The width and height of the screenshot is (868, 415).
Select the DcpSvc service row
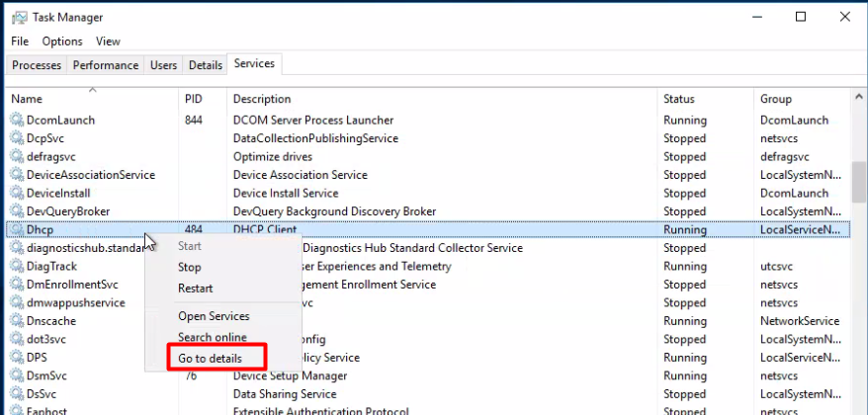click(428, 138)
